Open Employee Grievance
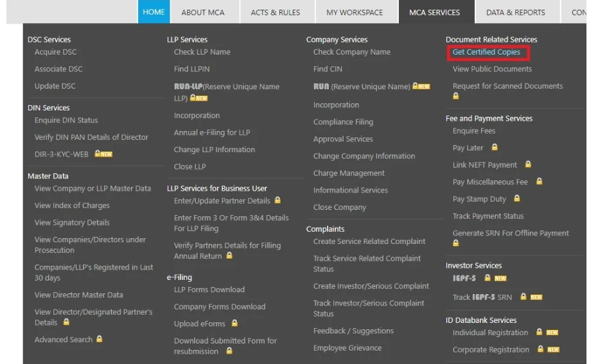 point(347,348)
